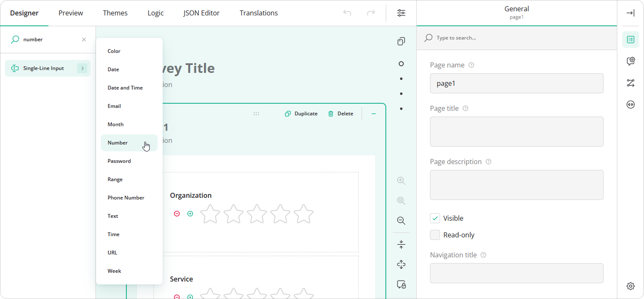
Task: Open creator view settings sliders icon
Action: click(x=401, y=13)
